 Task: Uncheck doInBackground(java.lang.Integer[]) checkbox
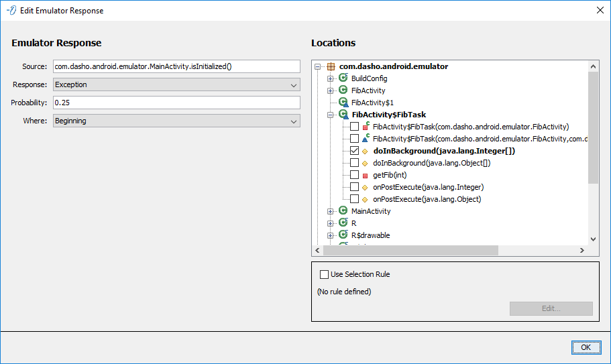tap(354, 151)
